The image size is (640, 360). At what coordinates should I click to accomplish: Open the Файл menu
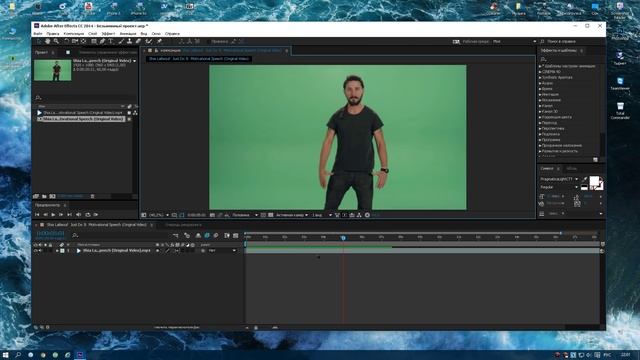[x=38, y=33]
